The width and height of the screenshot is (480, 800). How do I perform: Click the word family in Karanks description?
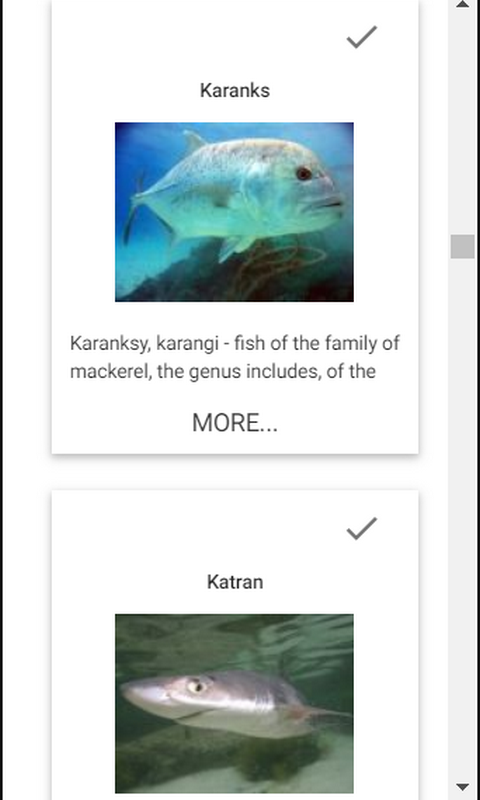click(353, 344)
